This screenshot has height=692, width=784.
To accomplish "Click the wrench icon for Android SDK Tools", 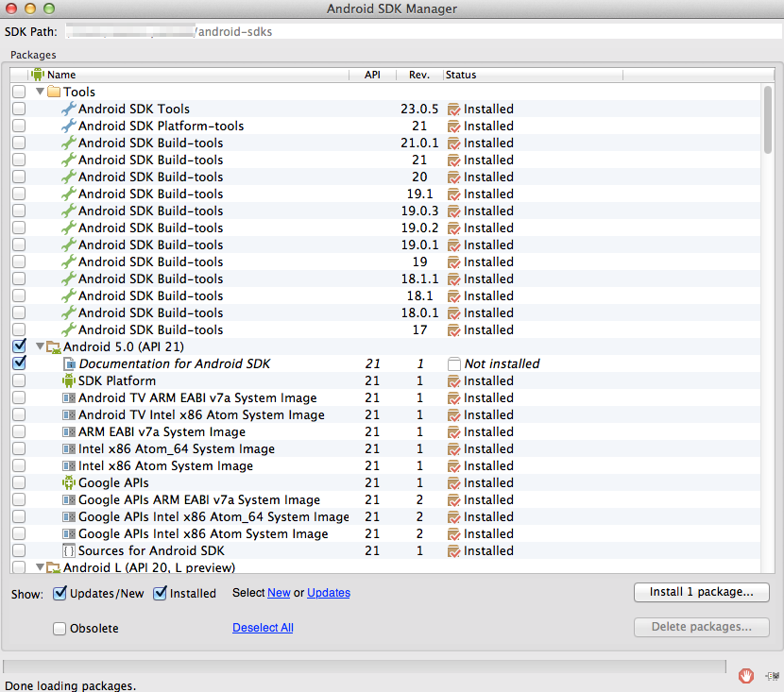I will 69,109.
